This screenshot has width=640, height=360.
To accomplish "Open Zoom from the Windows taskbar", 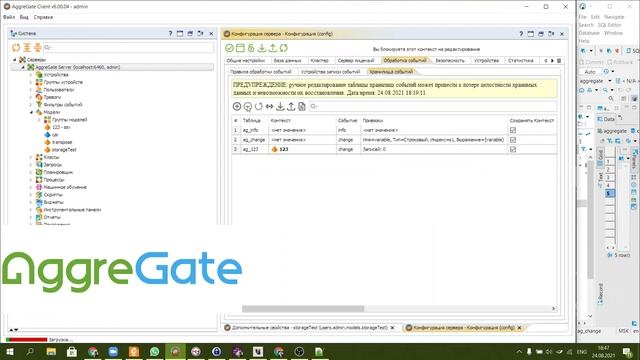I will pyautogui.click(x=113, y=351).
